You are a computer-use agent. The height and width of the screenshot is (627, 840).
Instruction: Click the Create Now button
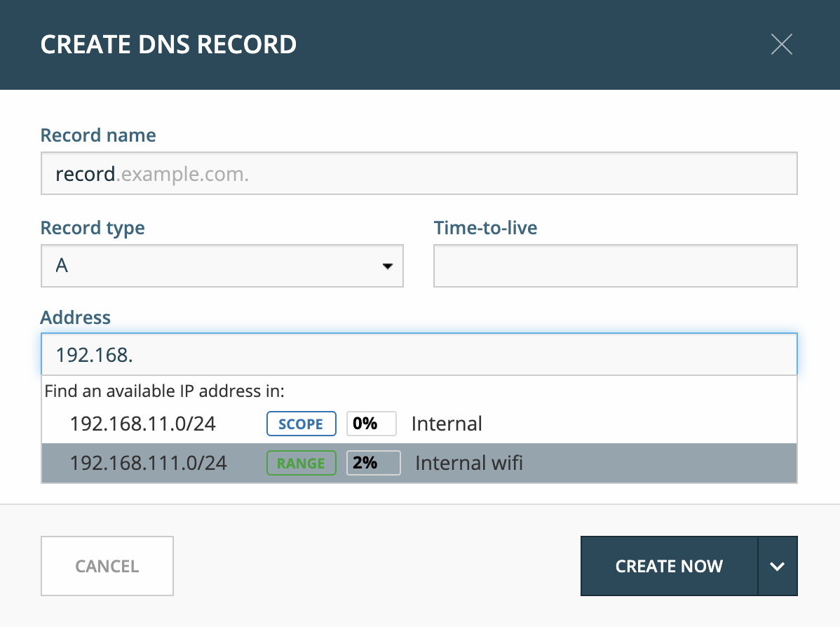tap(669, 566)
